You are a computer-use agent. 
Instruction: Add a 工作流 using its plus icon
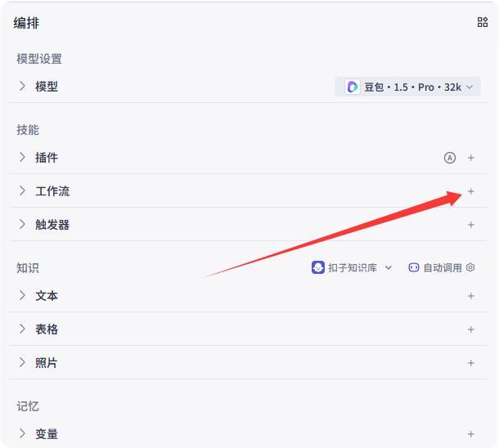click(x=471, y=191)
